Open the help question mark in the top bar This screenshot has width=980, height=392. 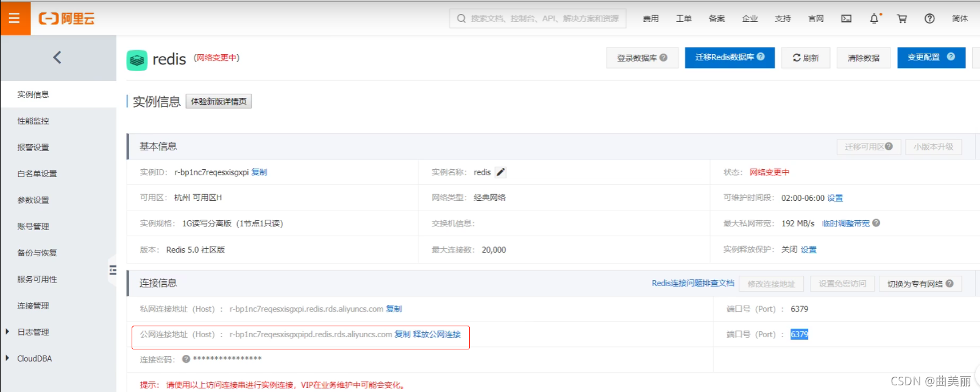[x=929, y=19]
